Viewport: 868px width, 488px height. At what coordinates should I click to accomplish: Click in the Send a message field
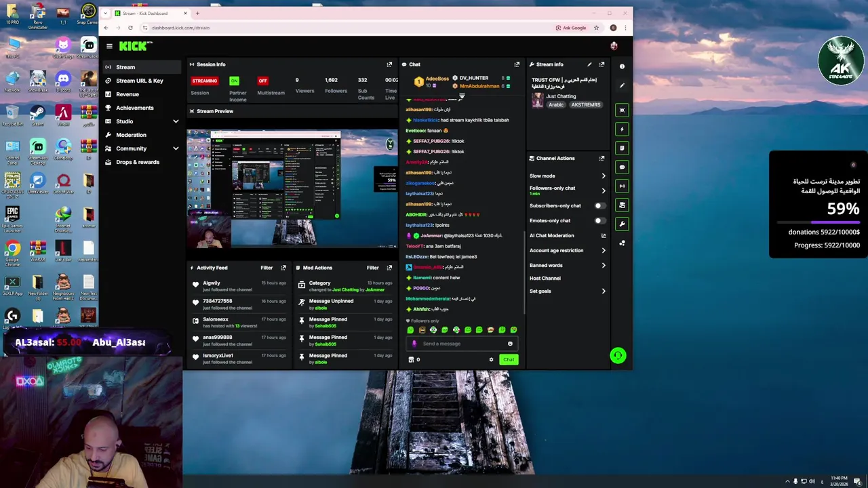[462, 344]
